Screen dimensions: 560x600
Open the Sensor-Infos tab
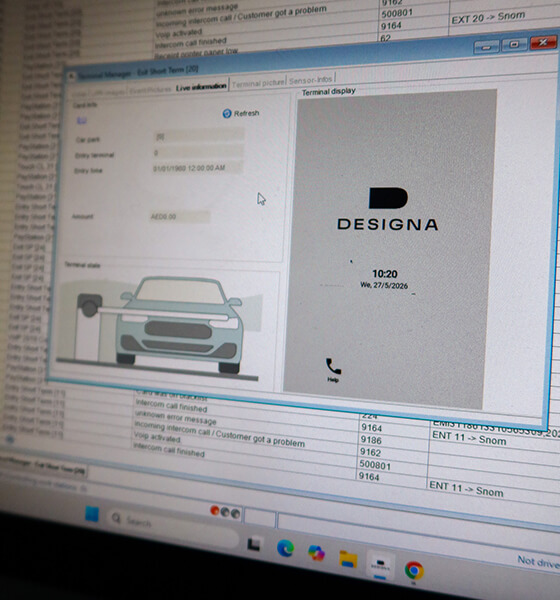point(310,80)
